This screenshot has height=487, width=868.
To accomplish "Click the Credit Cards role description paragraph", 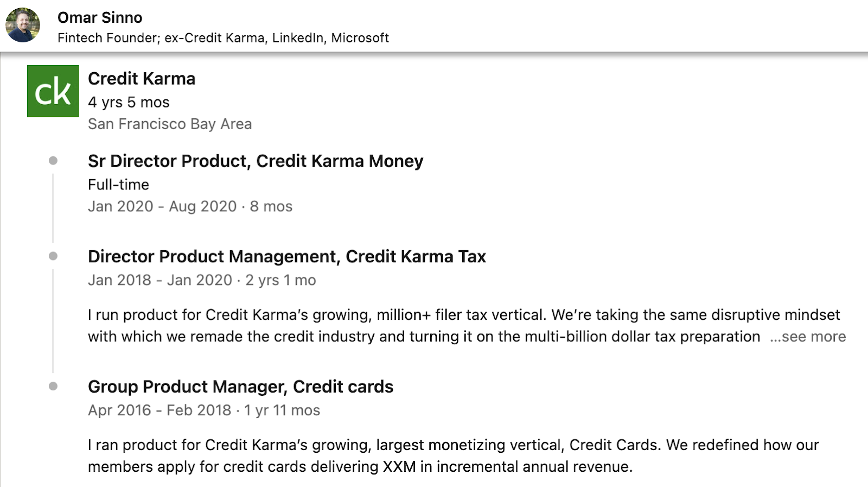I will click(454, 456).
